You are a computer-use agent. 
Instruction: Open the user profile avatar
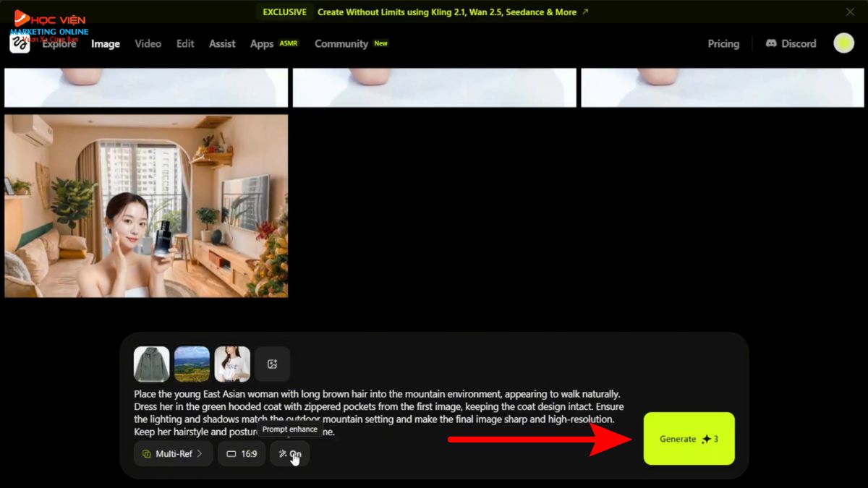(843, 43)
